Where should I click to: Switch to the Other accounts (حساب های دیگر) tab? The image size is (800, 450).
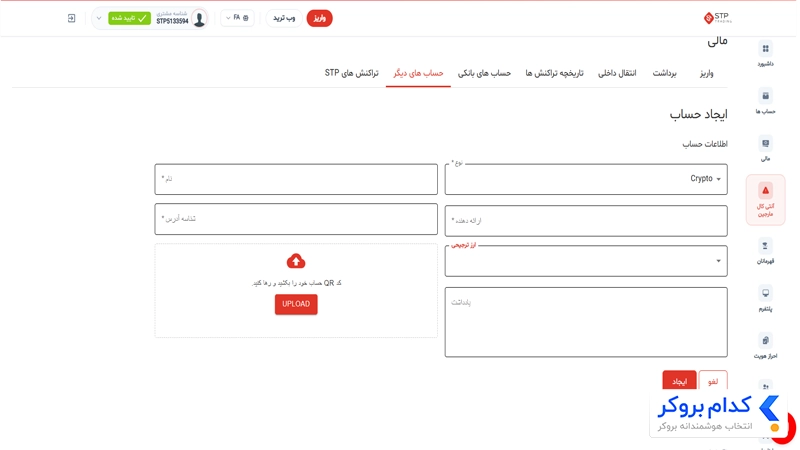point(418,73)
